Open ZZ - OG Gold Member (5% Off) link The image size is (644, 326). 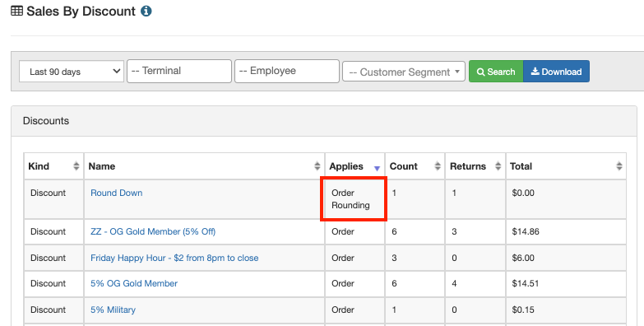[153, 231]
